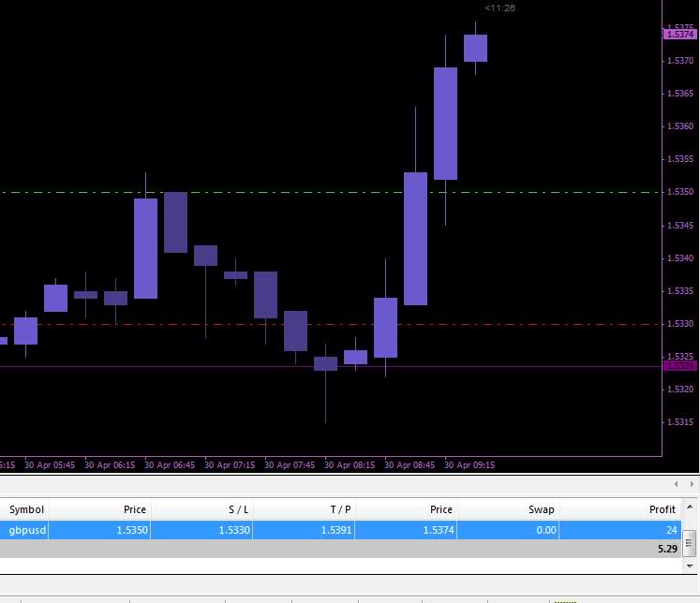
Task: Click the left tab-scroll arrow below chart
Action: coord(677,484)
